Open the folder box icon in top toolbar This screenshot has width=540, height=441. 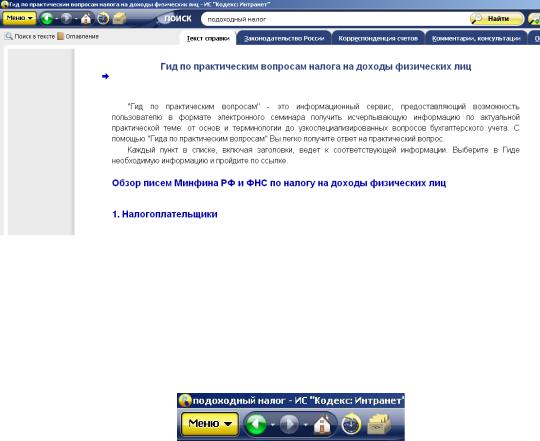point(120,18)
